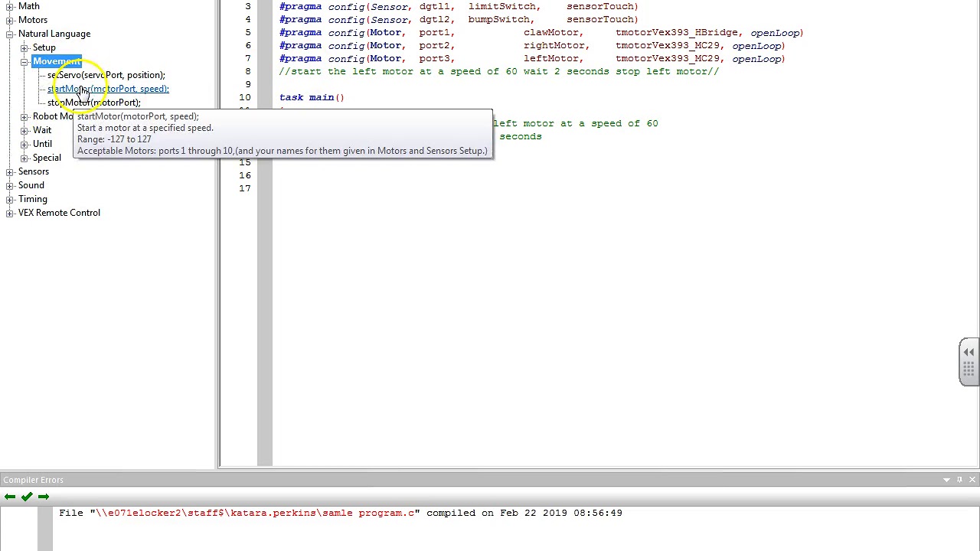Collapse the Natural Language category
Viewport: 980px width, 551px height.
pos(10,34)
